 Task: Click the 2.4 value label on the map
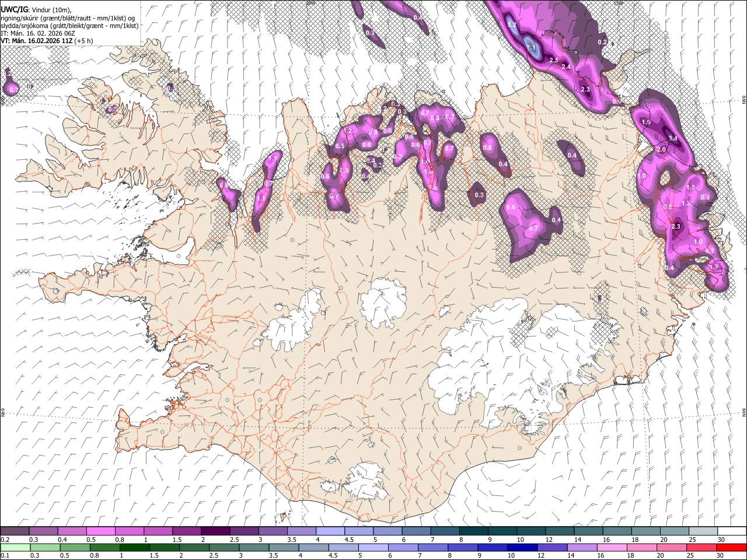(566, 66)
